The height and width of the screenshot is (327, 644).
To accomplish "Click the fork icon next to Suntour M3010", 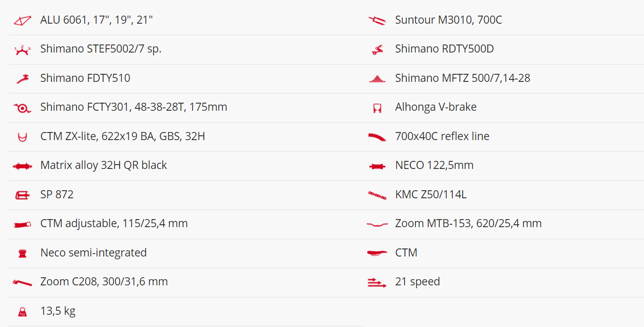I will coord(377,20).
